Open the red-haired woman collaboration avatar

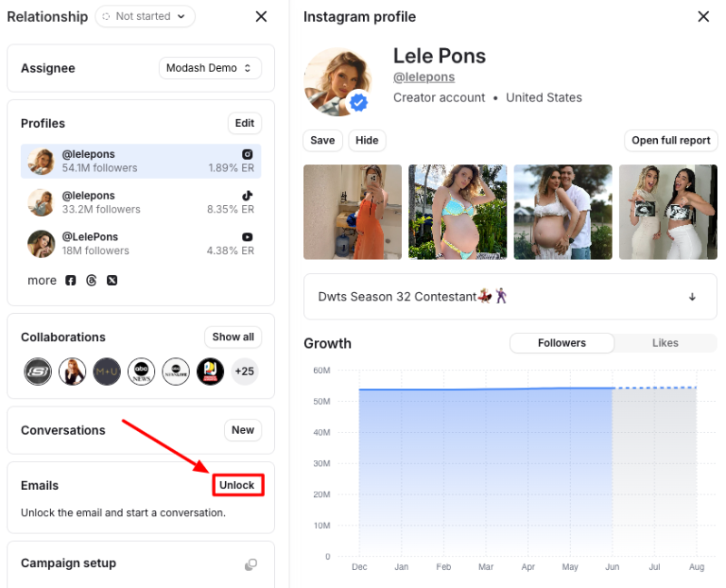pyautogui.click(x=73, y=371)
